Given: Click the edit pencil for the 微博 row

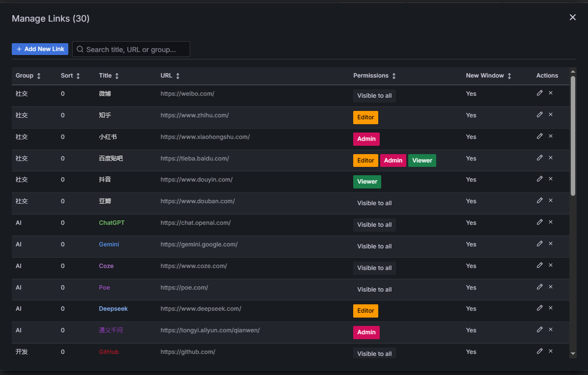Looking at the screenshot, I should [539, 93].
